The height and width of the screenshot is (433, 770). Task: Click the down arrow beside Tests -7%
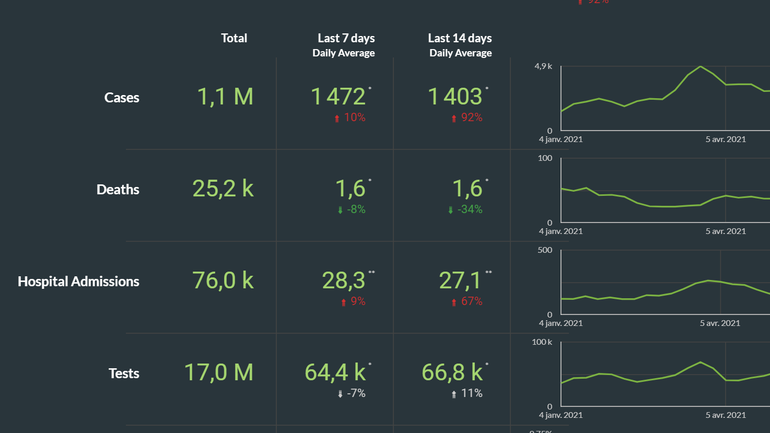coord(340,394)
